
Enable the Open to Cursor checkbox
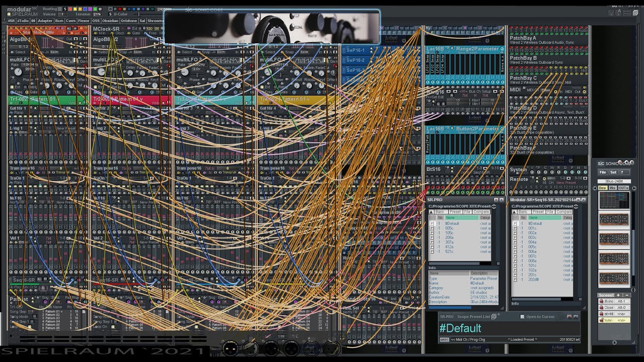[522, 317]
